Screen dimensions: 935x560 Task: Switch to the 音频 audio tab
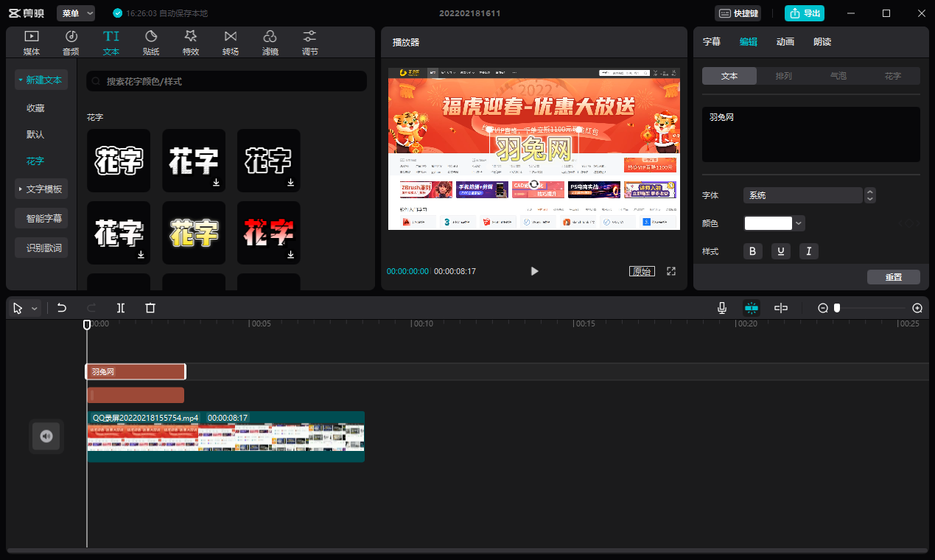click(71, 43)
